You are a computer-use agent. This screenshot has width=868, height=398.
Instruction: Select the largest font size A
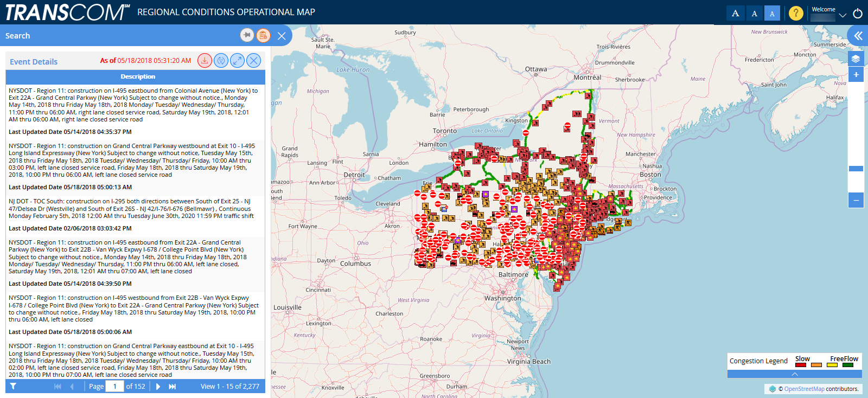pyautogui.click(x=735, y=13)
